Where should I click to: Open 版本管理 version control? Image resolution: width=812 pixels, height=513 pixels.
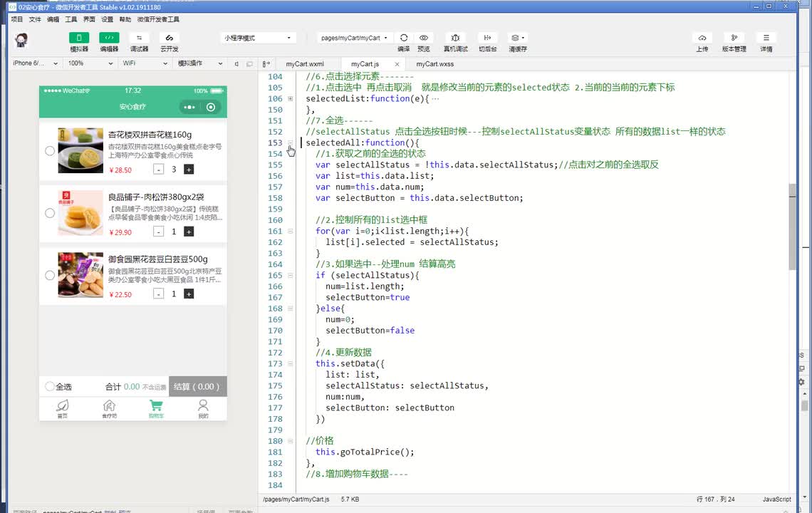click(x=734, y=38)
